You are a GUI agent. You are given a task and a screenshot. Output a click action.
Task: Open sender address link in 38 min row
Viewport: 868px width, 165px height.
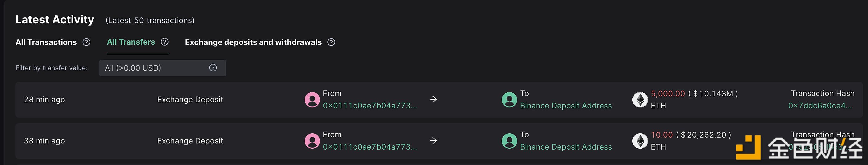370,147
